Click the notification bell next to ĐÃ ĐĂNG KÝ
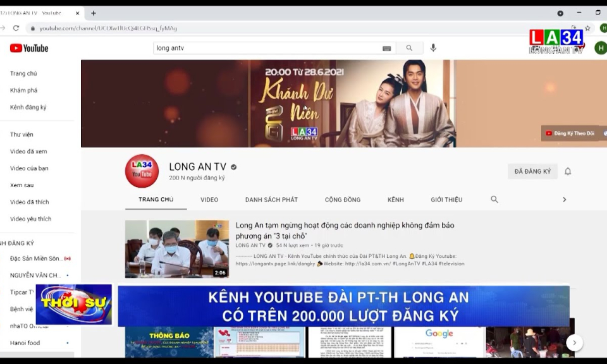 click(x=568, y=171)
